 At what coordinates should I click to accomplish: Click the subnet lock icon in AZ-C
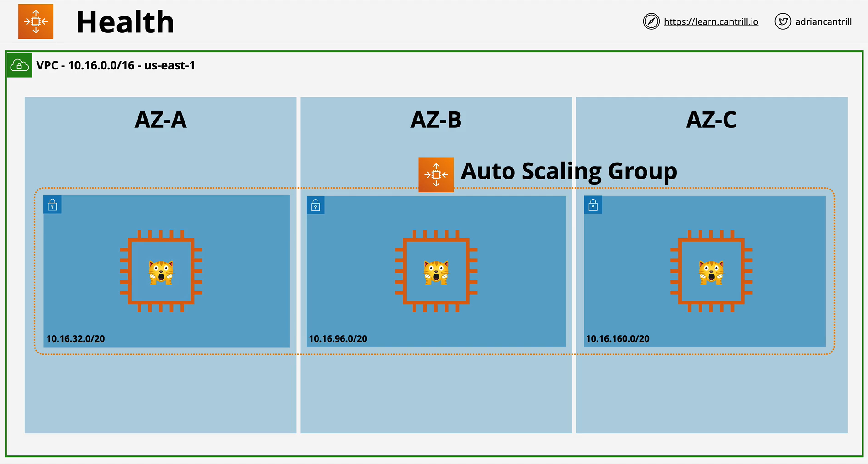tap(593, 206)
